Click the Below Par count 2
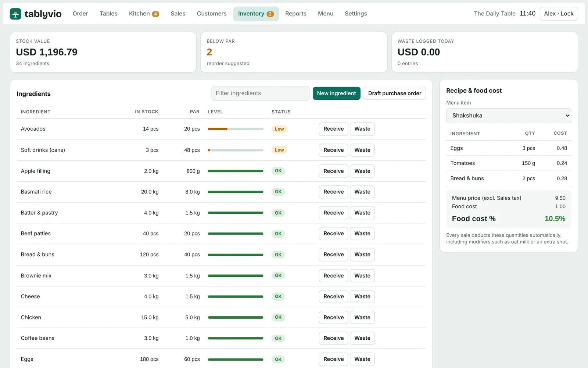588x368 pixels. pos(209,52)
